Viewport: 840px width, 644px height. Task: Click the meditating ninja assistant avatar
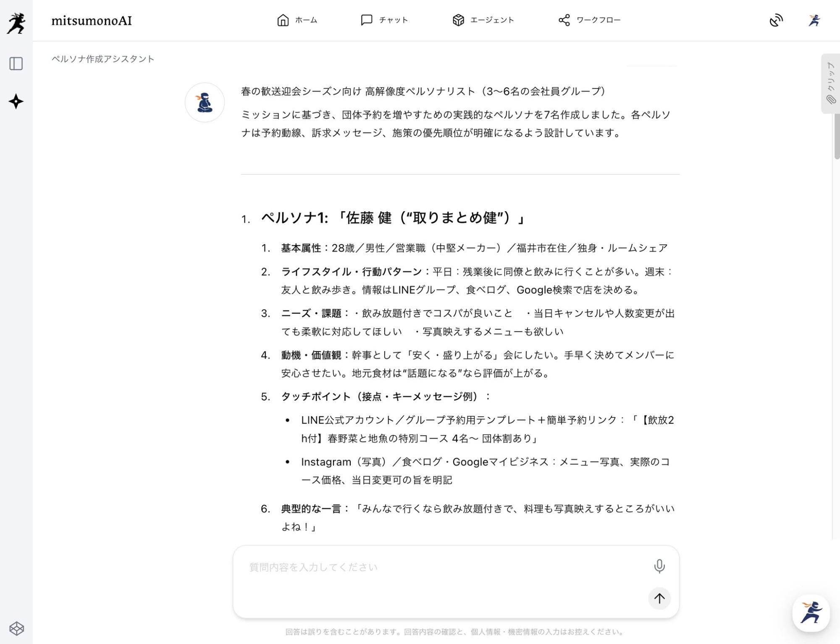(x=205, y=103)
